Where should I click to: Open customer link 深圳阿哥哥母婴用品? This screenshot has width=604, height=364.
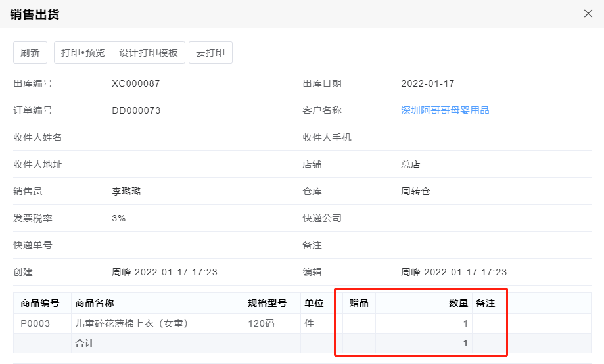click(445, 110)
